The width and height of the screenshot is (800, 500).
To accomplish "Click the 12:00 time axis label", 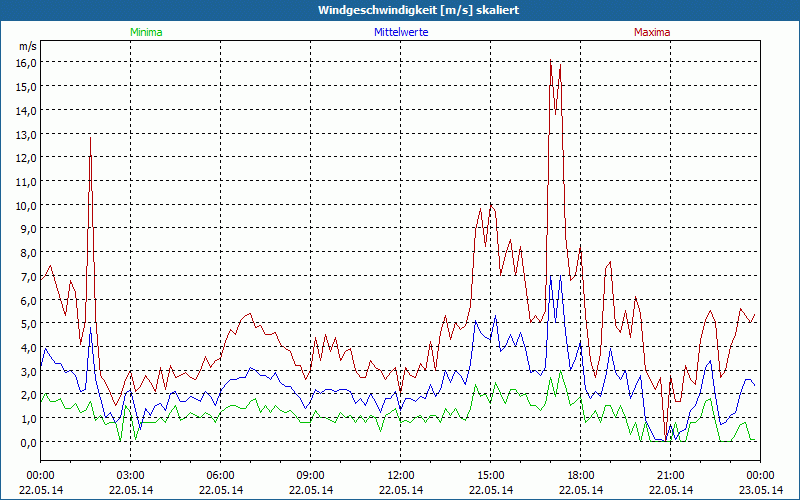I will coord(401,476).
